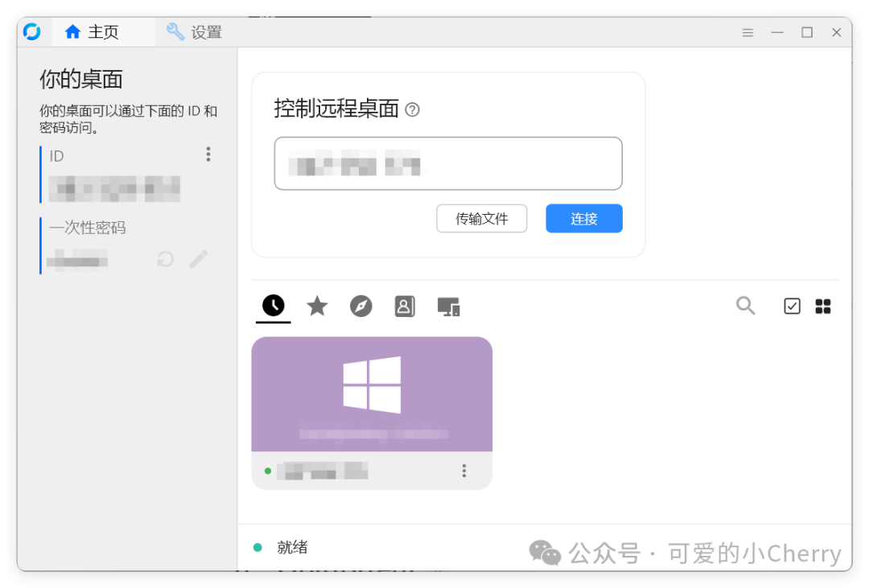The width and height of the screenshot is (869, 588).
Task: Open the discovered peers compass icon
Action: click(360, 306)
